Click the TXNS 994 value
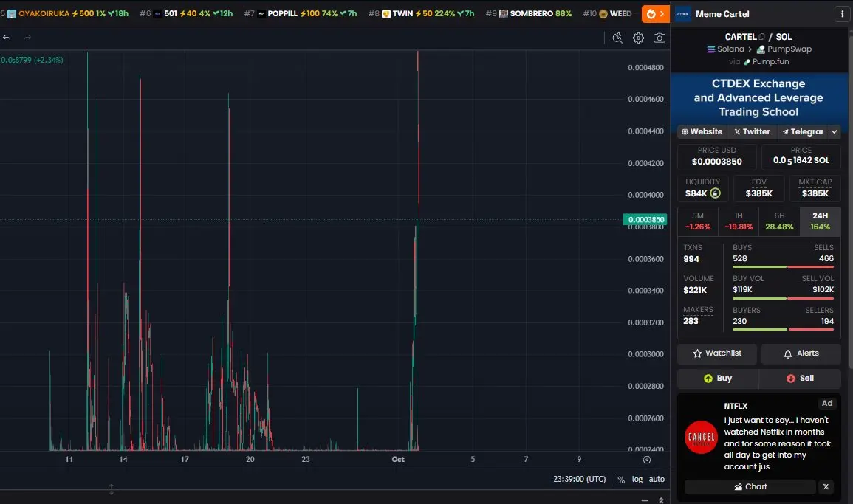Screen dimensions: 853x504 (691, 259)
